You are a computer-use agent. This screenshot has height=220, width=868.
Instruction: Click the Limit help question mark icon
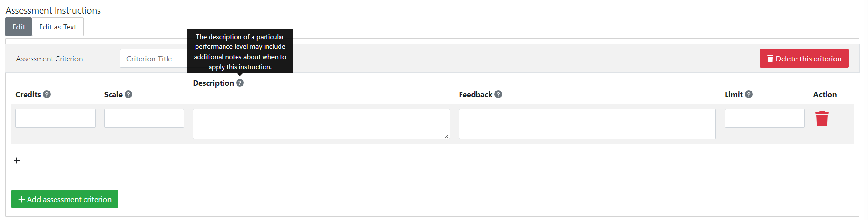[749, 94]
